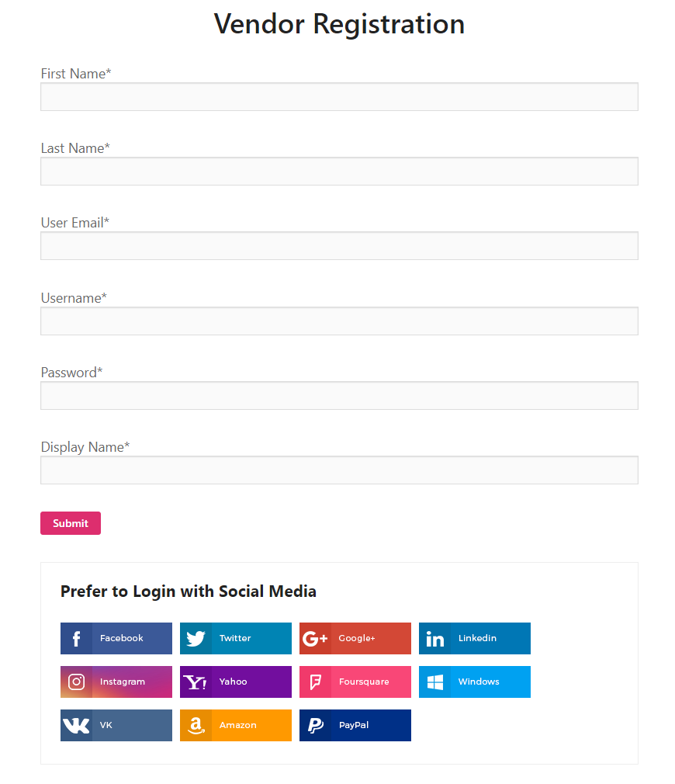Image resolution: width=675 pixels, height=784 pixels.
Task: Click the Foursquare logo icon
Action: [315, 682]
